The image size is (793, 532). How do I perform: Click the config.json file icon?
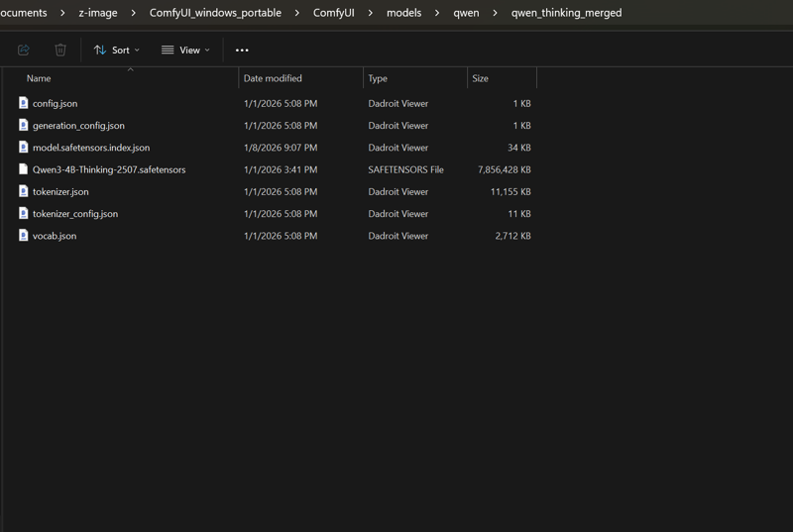point(24,103)
